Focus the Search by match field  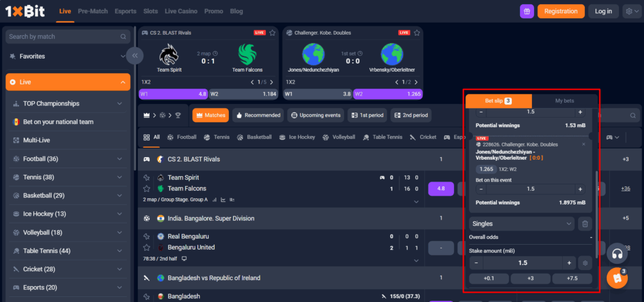click(x=68, y=36)
